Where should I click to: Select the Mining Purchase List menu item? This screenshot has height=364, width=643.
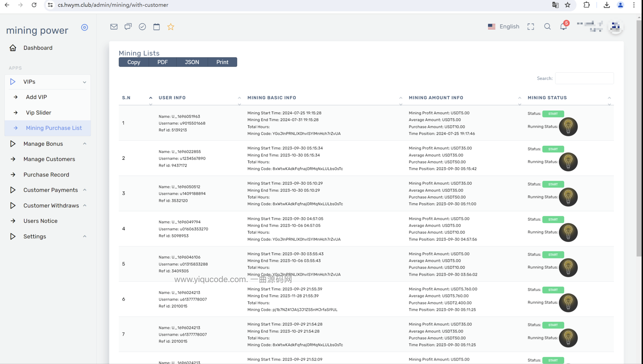[x=53, y=127]
